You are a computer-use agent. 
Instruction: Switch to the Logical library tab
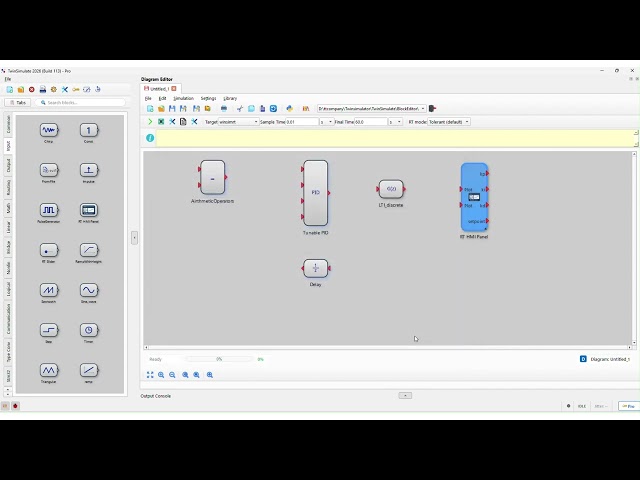click(8, 289)
